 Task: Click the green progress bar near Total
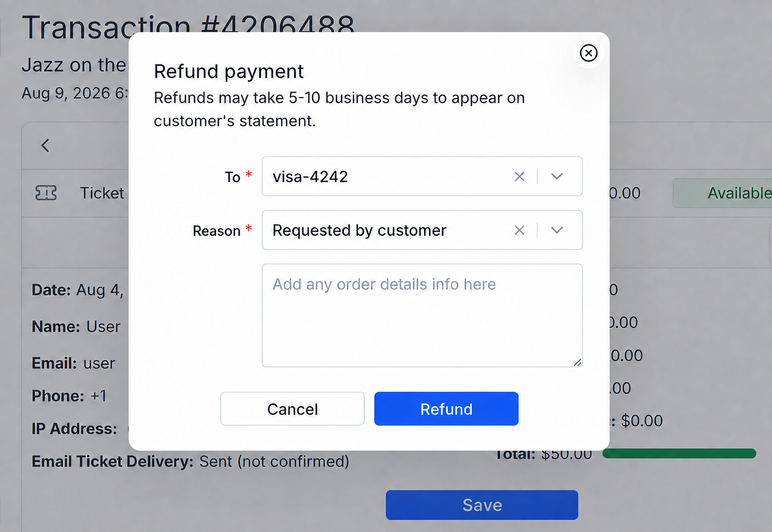[679, 453]
